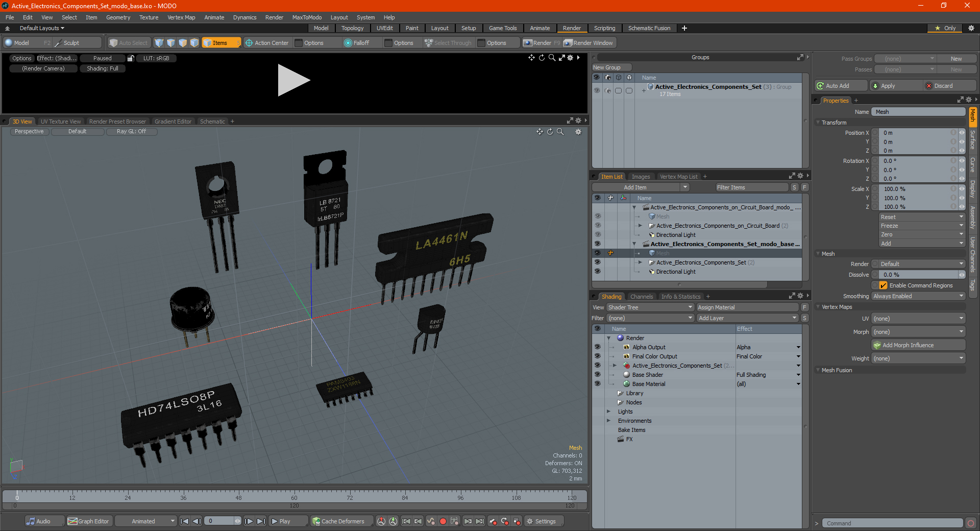Screen dimensions: 980x531
Task: Hide Final Color Output layer
Action: pos(597,356)
